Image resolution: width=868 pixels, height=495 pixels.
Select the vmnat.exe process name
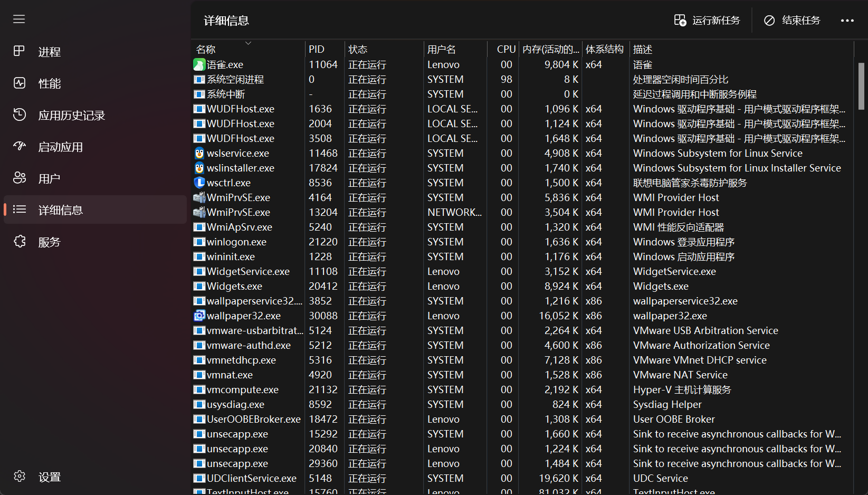[x=230, y=375]
